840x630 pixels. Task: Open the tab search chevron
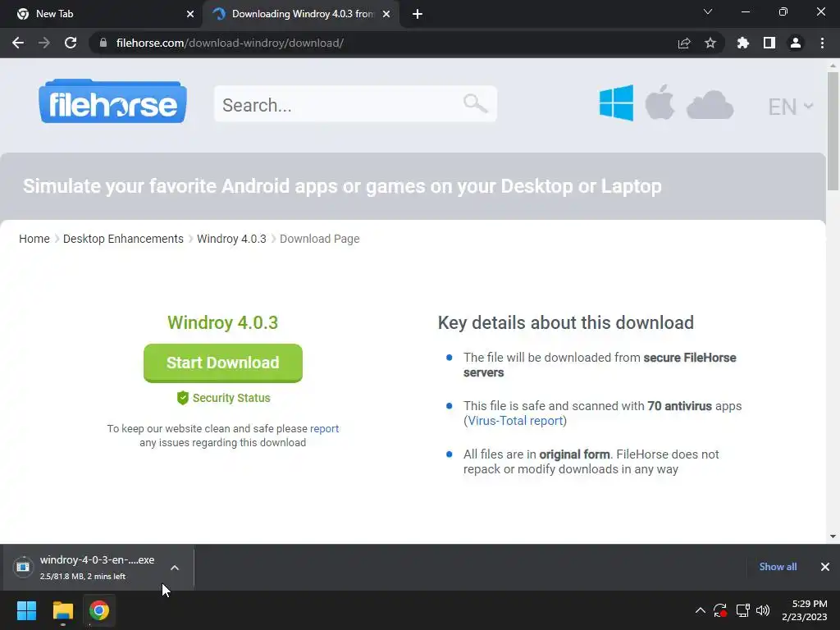coord(708,11)
